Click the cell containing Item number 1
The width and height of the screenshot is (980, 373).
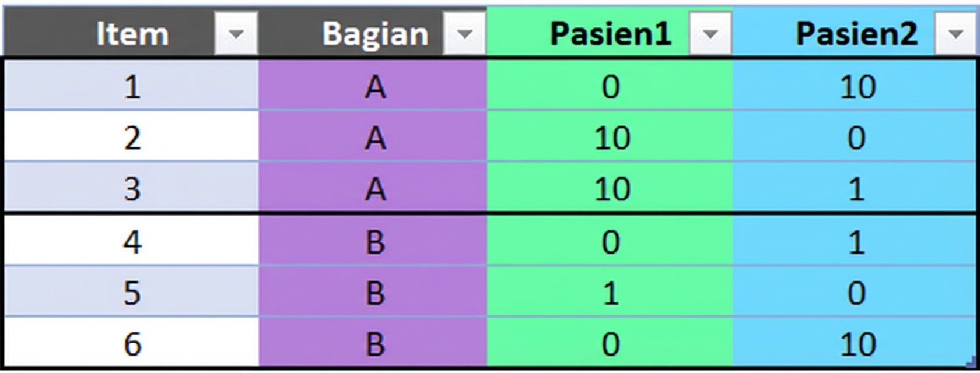(x=131, y=87)
